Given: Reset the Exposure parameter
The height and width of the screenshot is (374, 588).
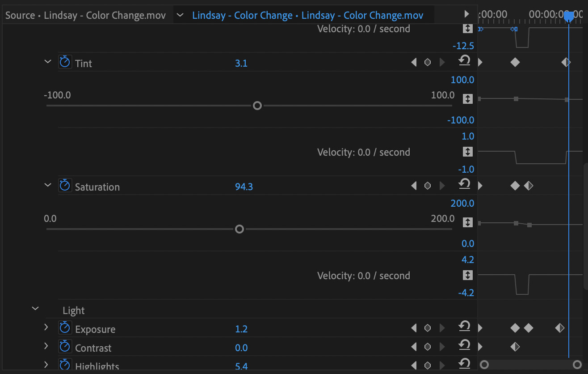Looking at the screenshot, I should (465, 327).
